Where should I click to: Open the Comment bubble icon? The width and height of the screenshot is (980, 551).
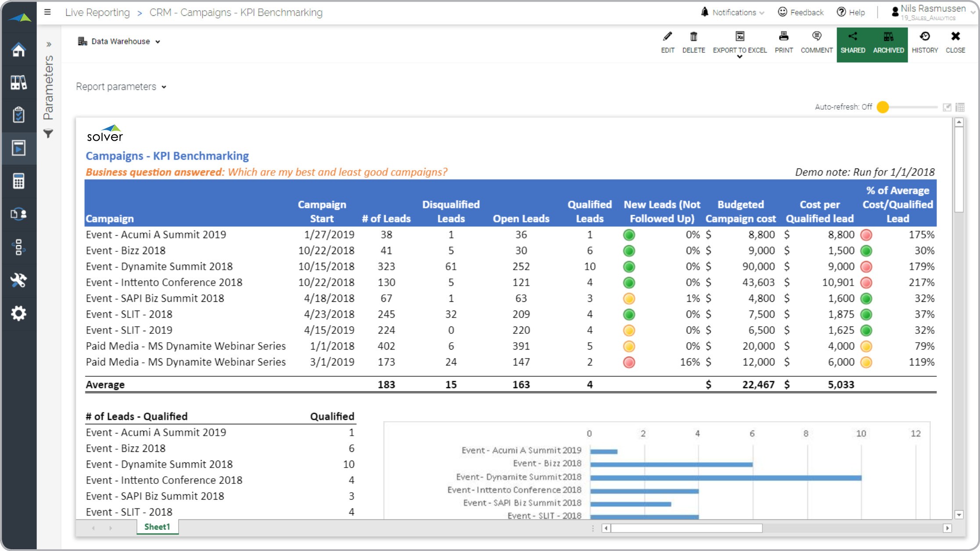click(816, 37)
